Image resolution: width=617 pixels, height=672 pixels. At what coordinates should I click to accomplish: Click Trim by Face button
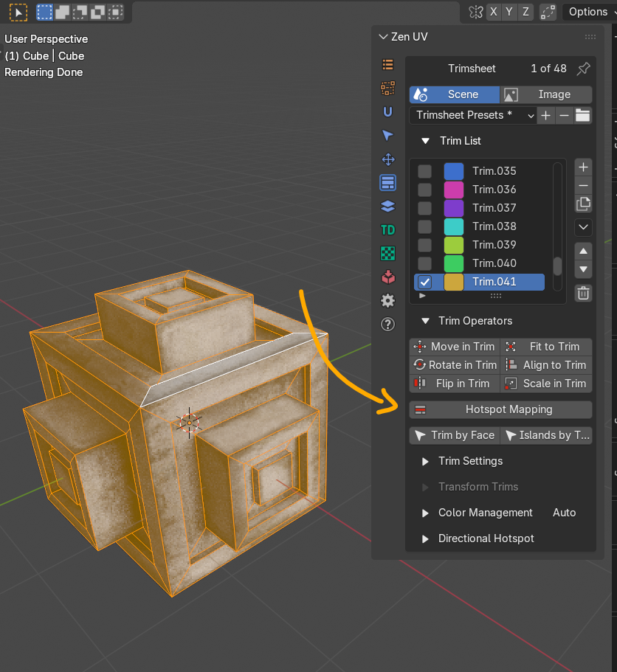(455, 435)
